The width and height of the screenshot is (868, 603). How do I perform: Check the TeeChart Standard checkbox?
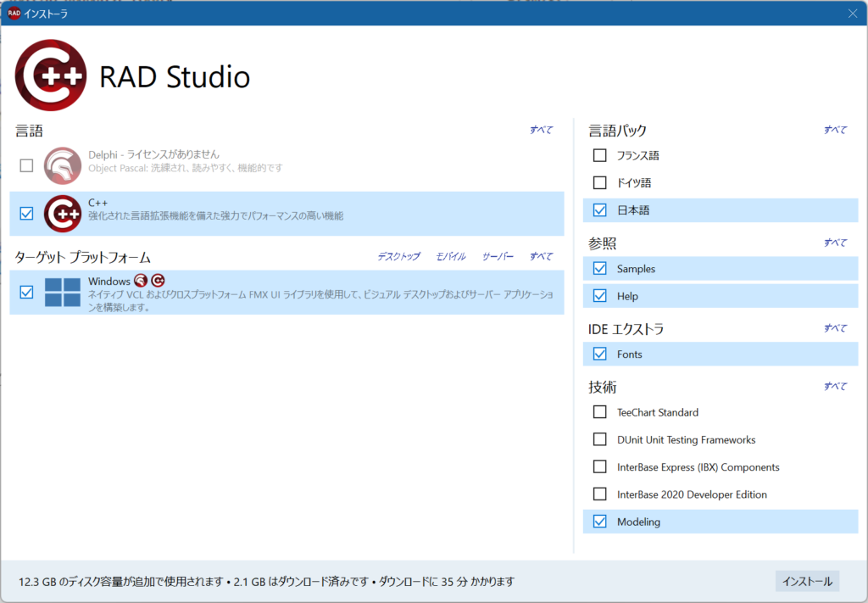pos(600,412)
